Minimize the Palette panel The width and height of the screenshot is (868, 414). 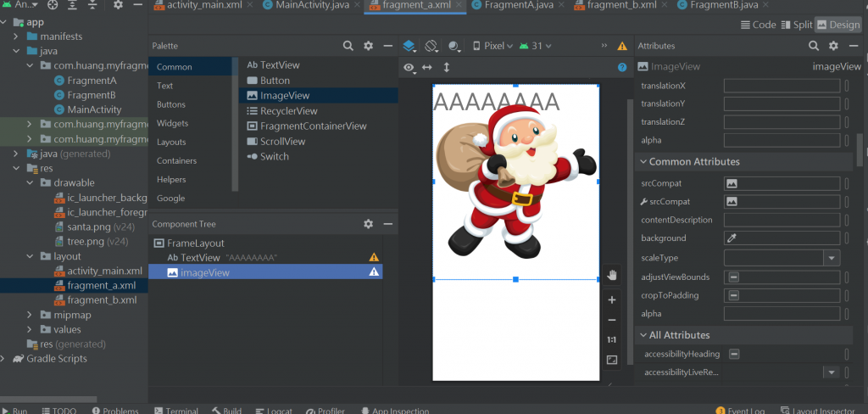click(388, 46)
